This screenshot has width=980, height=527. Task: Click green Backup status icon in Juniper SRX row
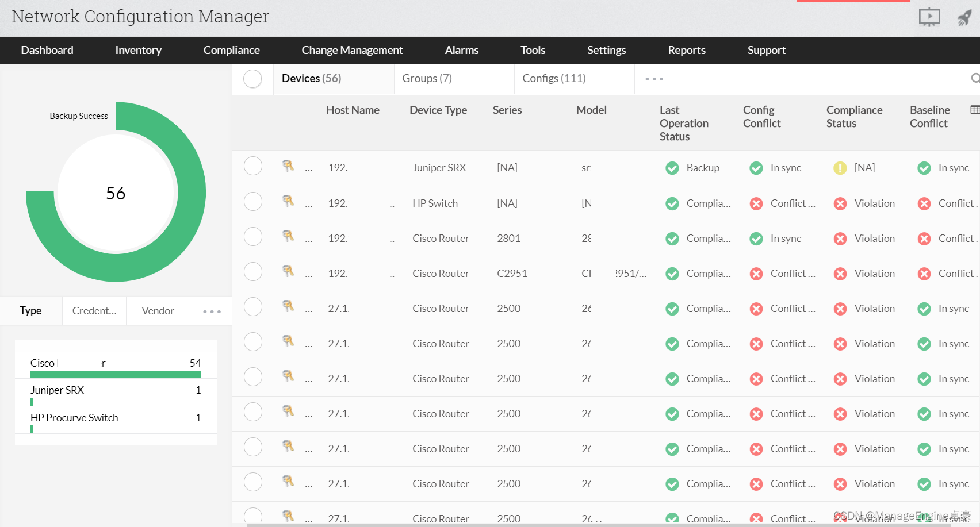672,168
